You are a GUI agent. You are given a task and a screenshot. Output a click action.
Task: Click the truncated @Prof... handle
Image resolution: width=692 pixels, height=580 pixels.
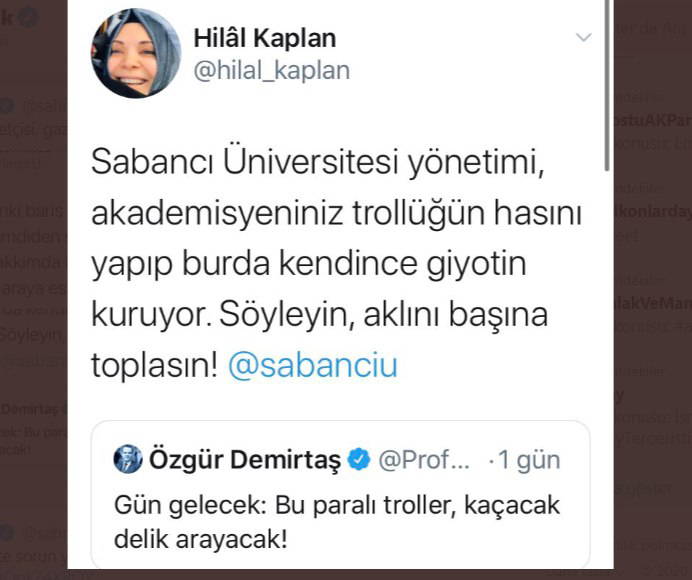[424, 460]
